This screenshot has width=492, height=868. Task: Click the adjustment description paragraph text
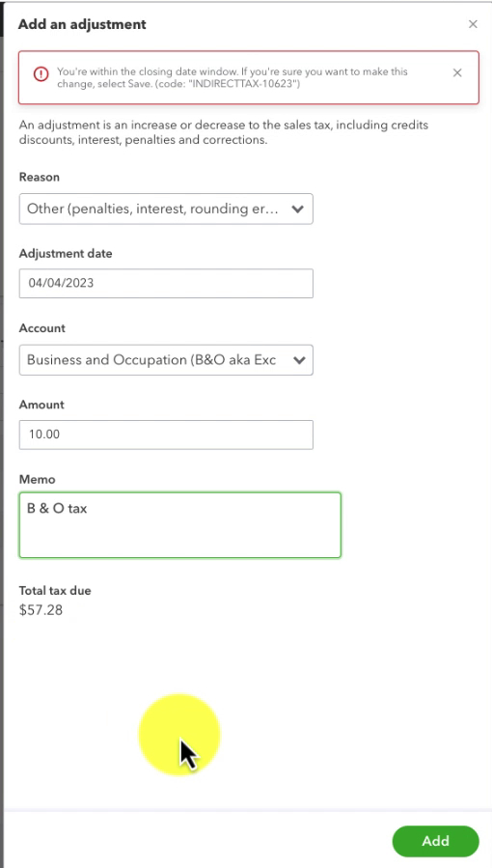pyautogui.click(x=224, y=132)
